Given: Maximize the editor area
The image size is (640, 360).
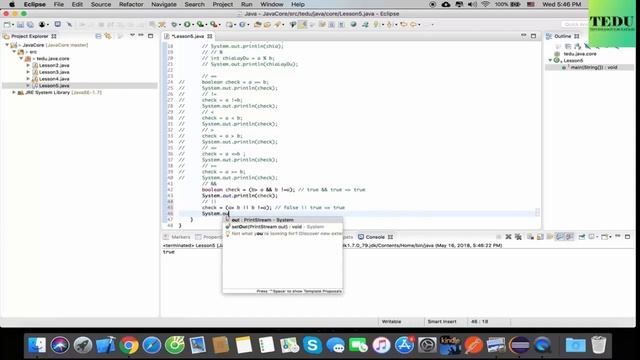Looking at the screenshot, I should (x=533, y=36).
